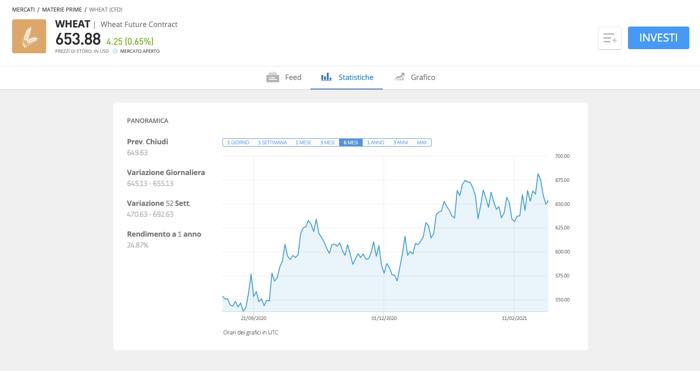Click the 21/09/2020 date axis label
Screen dimensions: 700x371
(254, 318)
